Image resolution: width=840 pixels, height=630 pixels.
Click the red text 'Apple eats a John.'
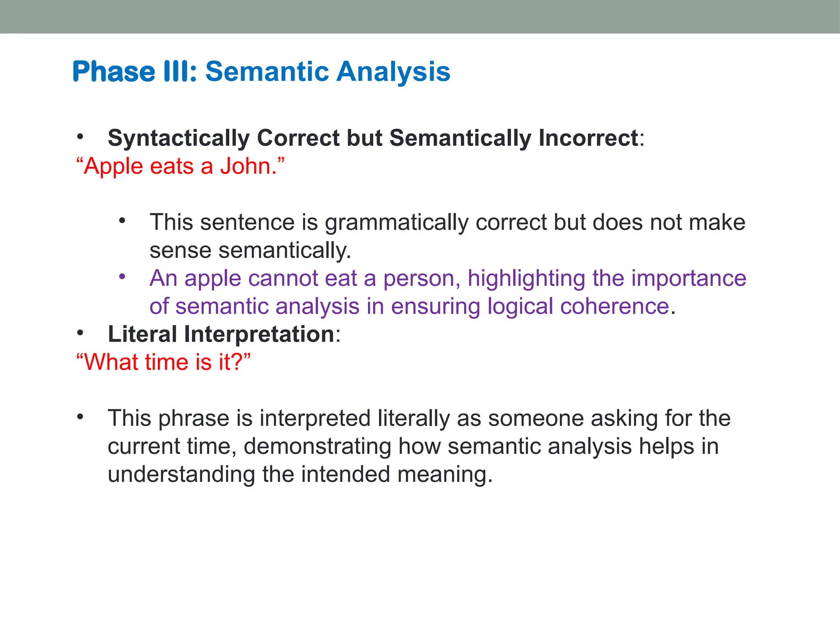click(x=180, y=166)
